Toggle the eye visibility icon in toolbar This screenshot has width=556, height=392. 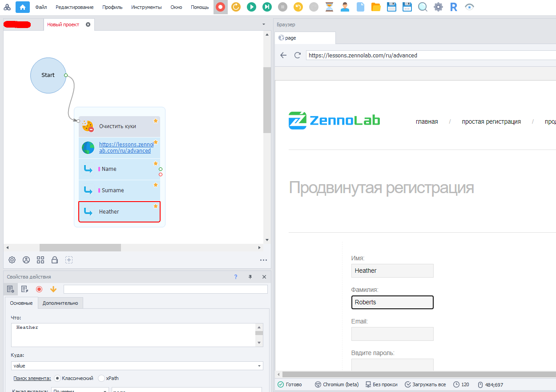tap(469, 7)
